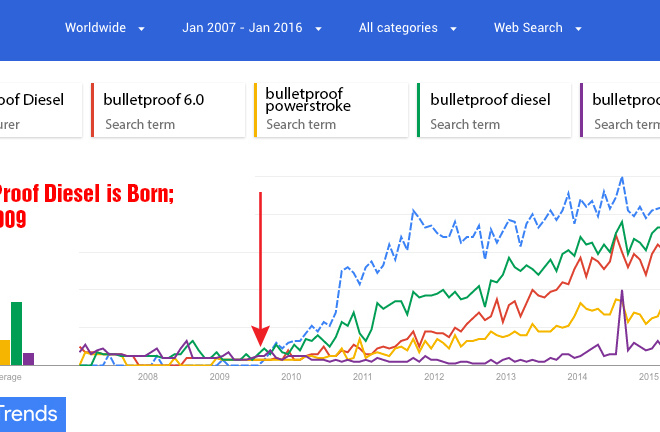Viewport: 660px width, 432px height.
Task: Click the 2014 label on the timeline axis
Action: click(x=577, y=377)
